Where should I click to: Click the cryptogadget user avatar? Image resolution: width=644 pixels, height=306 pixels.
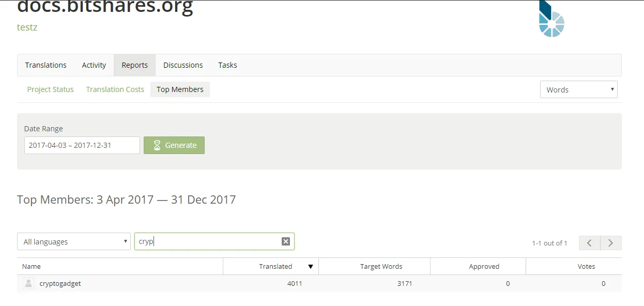click(29, 283)
